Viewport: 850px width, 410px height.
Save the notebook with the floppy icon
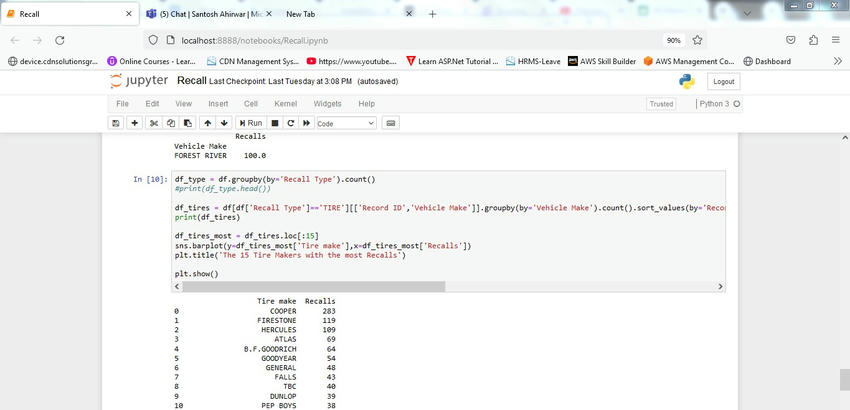[x=116, y=123]
